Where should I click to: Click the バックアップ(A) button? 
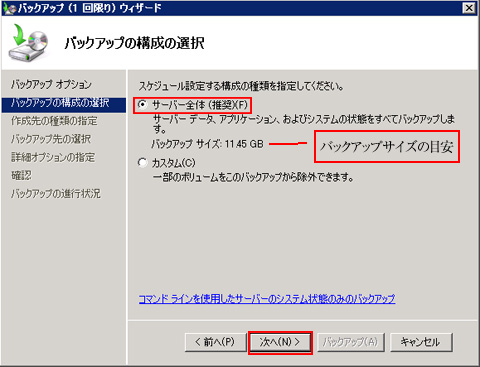click(x=351, y=342)
